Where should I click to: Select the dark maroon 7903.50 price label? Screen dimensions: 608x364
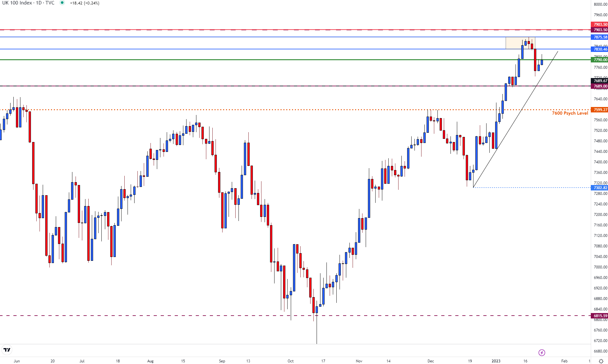(599, 30)
